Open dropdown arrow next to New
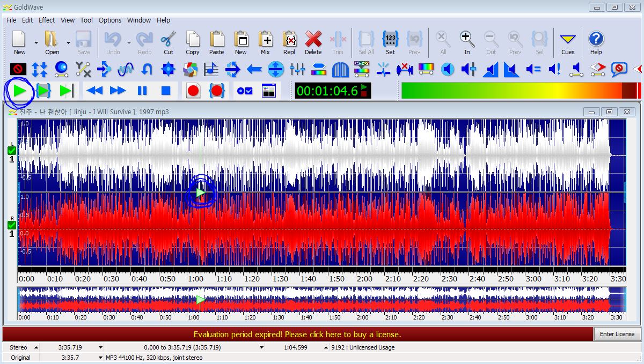Screen dimensions: 644x364 coord(36,42)
